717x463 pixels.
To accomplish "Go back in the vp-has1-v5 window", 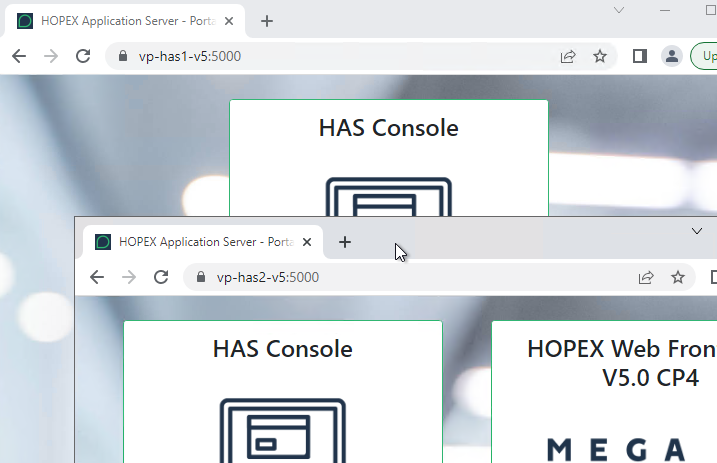I will (x=19, y=57).
